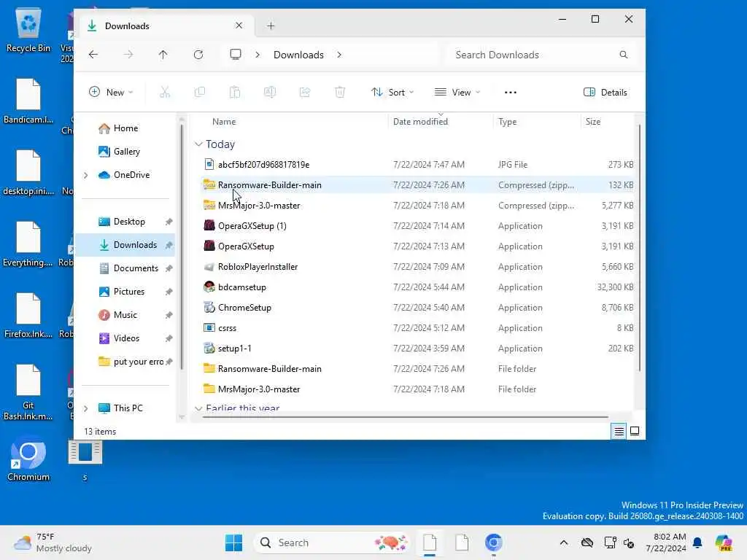This screenshot has height=560, width=747.
Task: Click the horizontal scrollbar in file list
Action: [405, 417]
